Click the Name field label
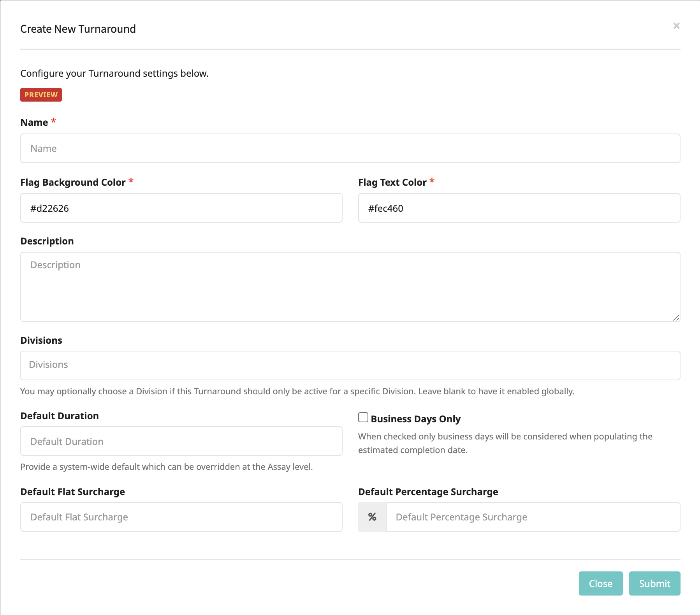700x615 pixels. [34, 122]
